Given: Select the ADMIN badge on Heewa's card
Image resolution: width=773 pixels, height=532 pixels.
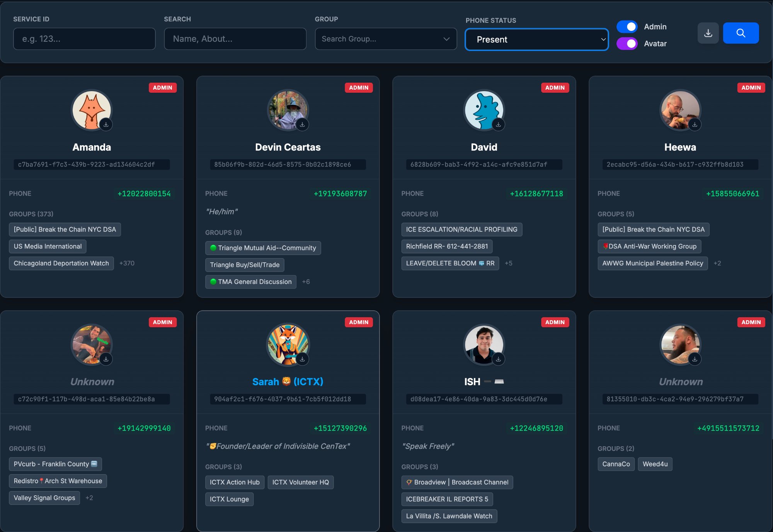Looking at the screenshot, I should [x=751, y=88].
